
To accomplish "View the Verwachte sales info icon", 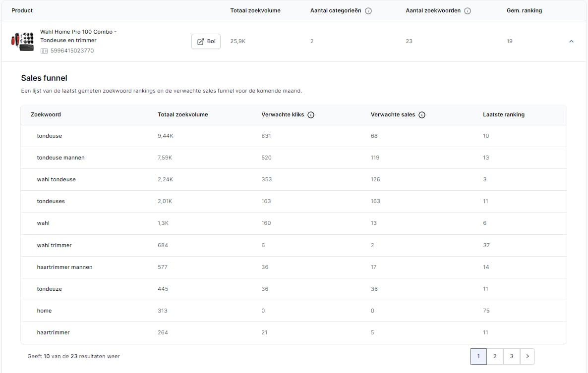I will (x=422, y=114).
